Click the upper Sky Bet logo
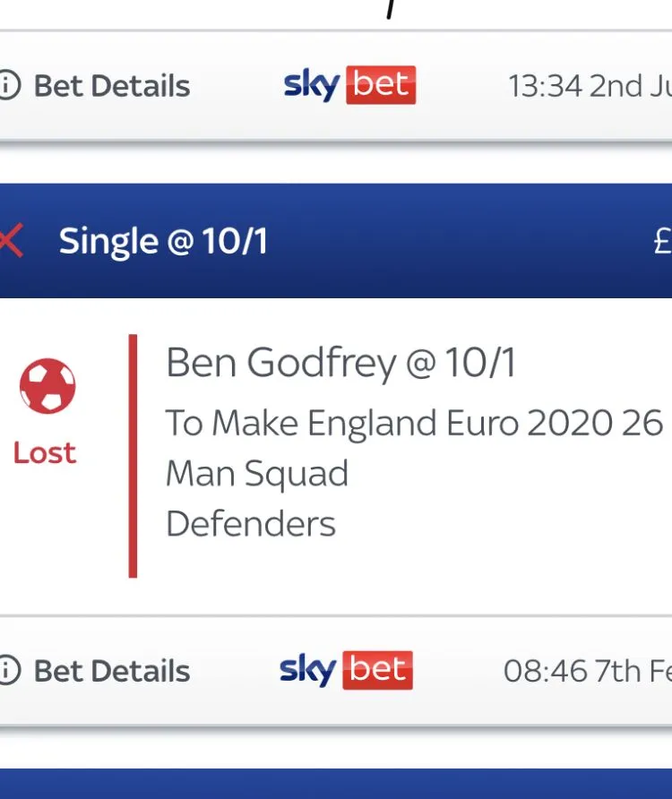The height and width of the screenshot is (799, 672). click(x=349, y=86)
